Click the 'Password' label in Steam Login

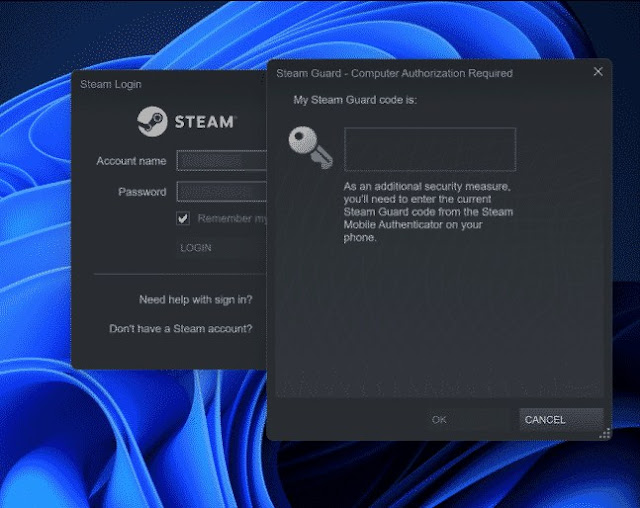point(142,192)
